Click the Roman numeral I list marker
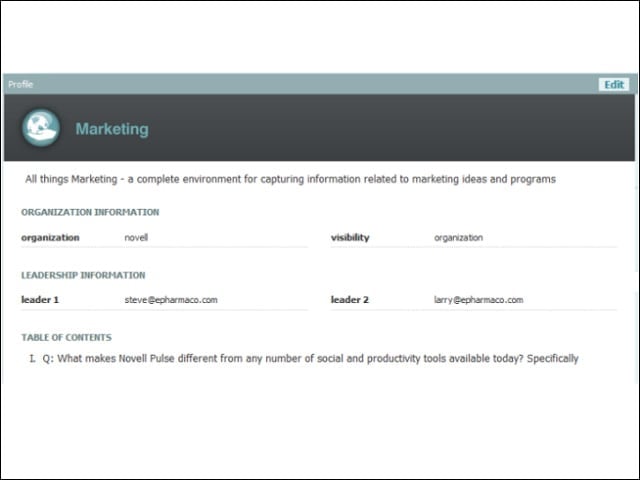Viewport: 640px width, 480px height. 32,358
